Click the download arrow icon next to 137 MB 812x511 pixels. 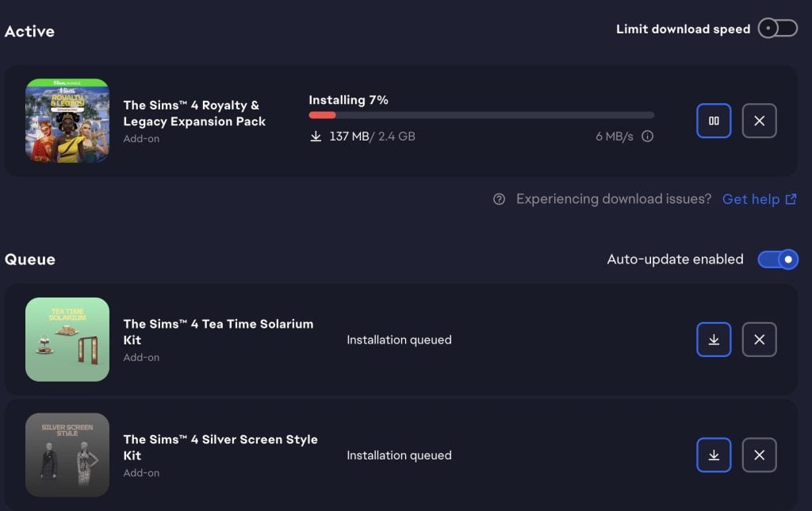(316, 136)
